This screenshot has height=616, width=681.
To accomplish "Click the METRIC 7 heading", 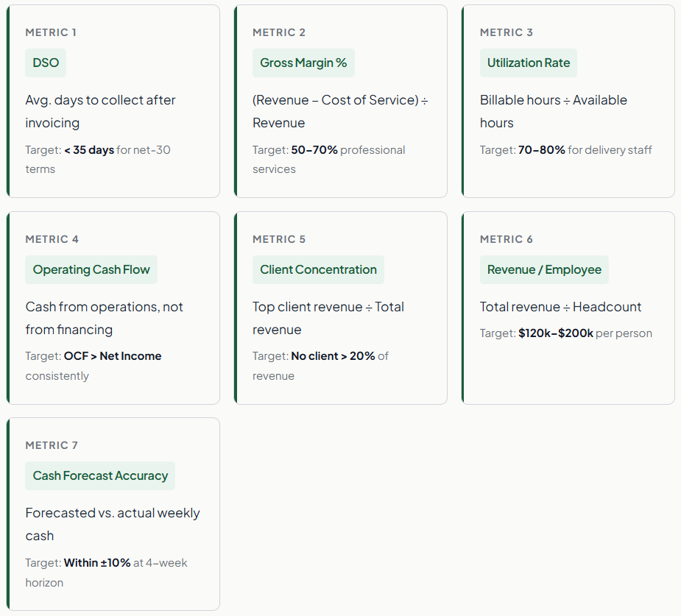I will pyautogui.click(x=52, y=445).
